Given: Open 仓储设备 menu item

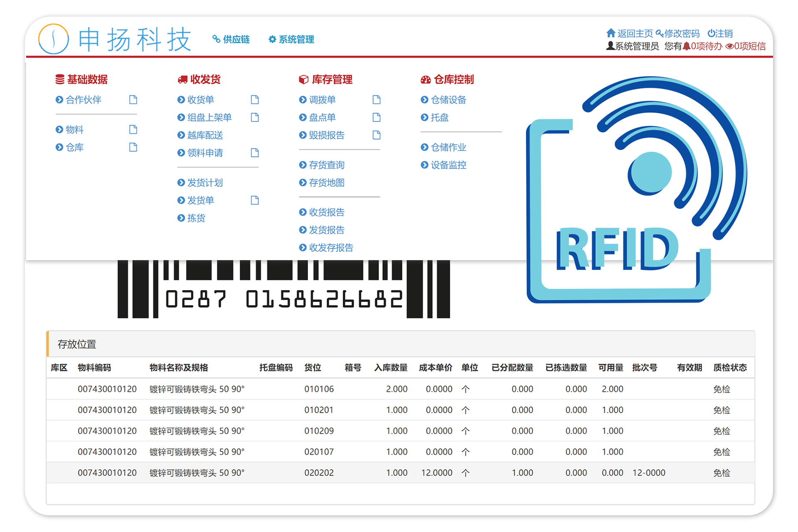Looking at the screenshot, I should tap(444, 100).
